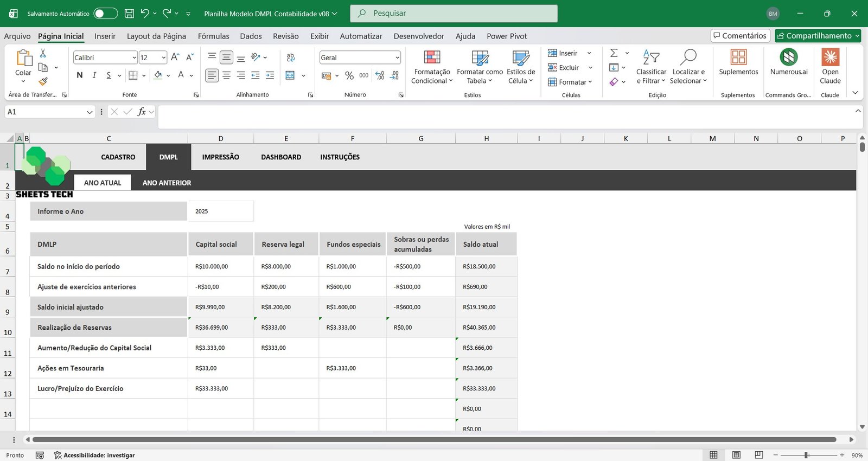Open the Geral number format dropdown
This screenshot has width=868, height=461.
tap(397, 57)
